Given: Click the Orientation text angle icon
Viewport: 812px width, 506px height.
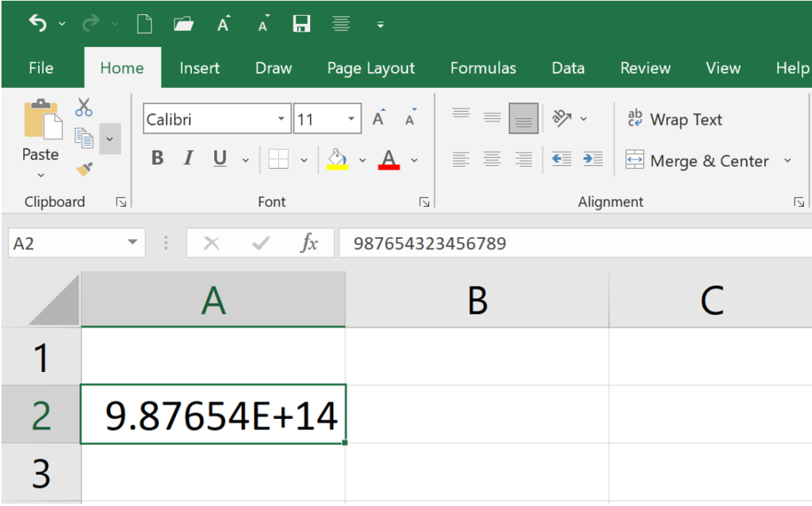Looking at the screenshot, I should [562, 119].
